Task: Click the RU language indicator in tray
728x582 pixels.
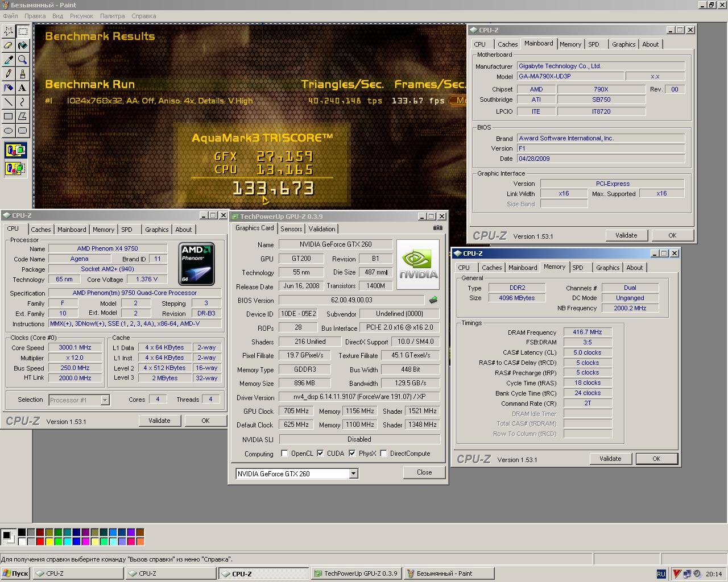Action: [x=661, y=574]
